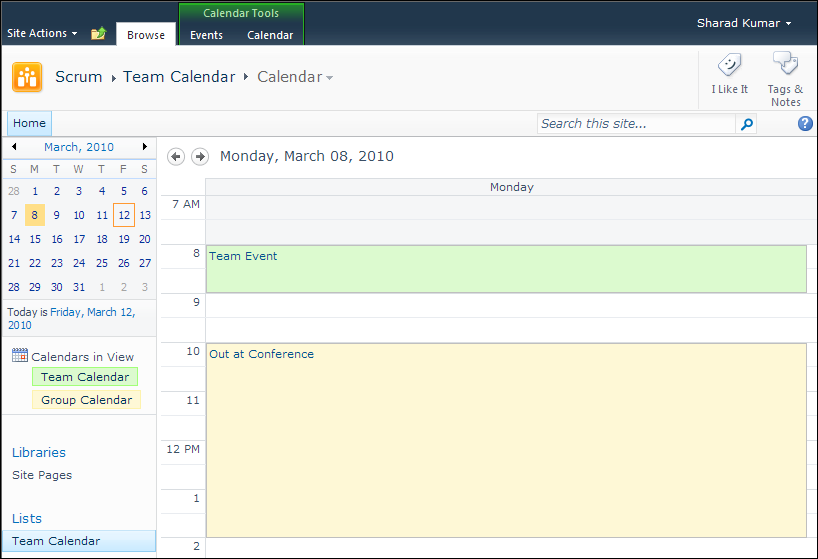
Task: Click the Scrum breadcrumb link
Action: (x=79, y=77)
